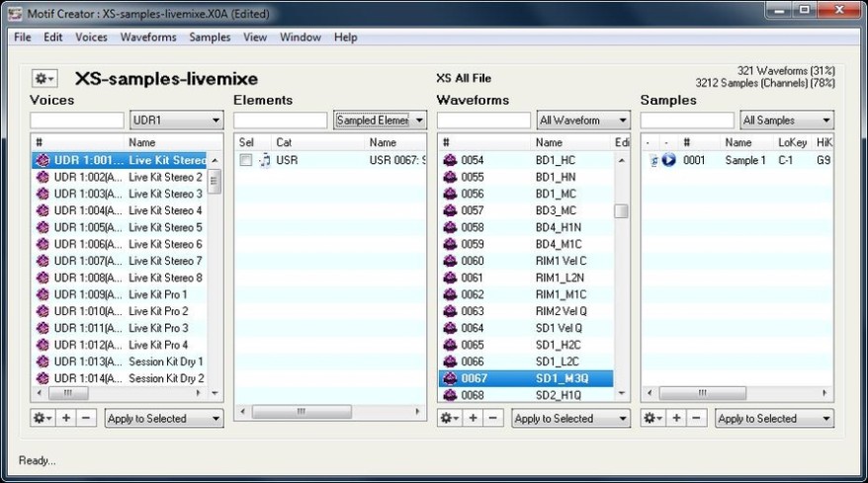Screen dimensions: 868x483
Task: Click the Motif Creator app icon in title bar
Action: pyautogui.click(x=15, y=13)
